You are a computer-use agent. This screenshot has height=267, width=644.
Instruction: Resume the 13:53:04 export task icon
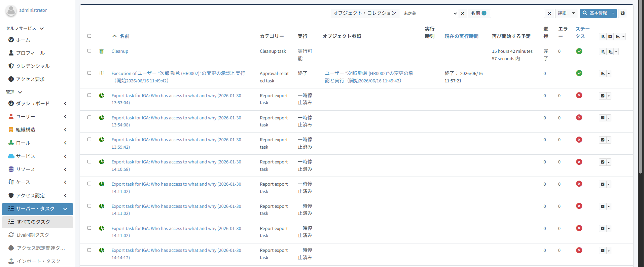(x=603, y=96)
